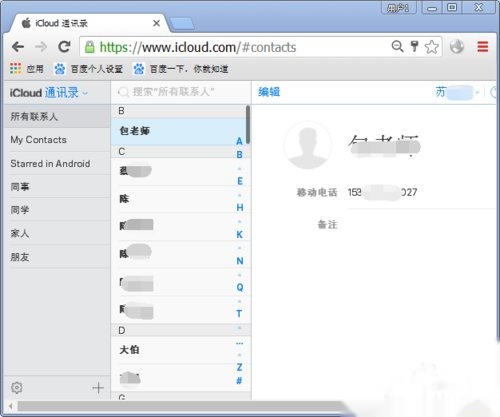The image size is (500, 417).
Task: Open the account name dropdown at top right
Action: 458,92
